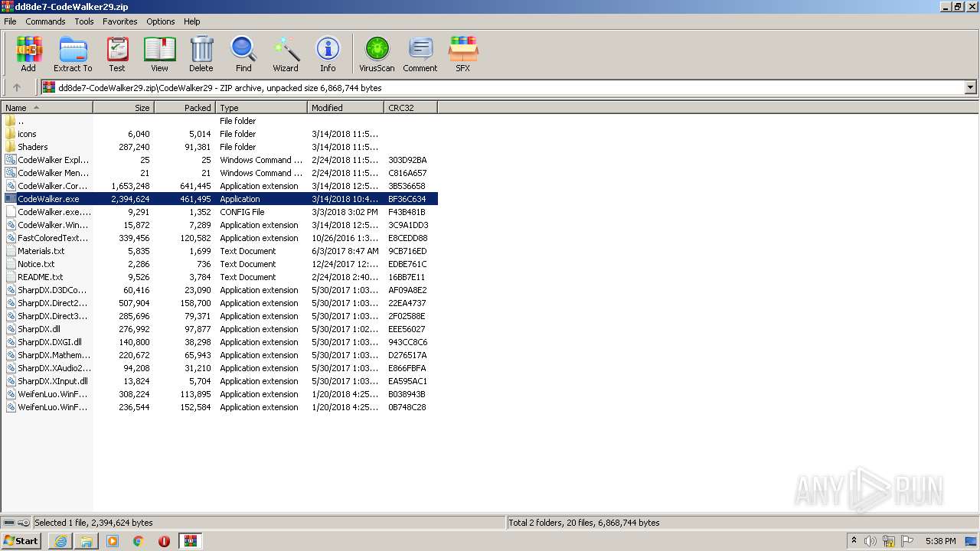Open Chrome from taskbar
Viewport: 980px width, 551px height.
click(139, 541)
